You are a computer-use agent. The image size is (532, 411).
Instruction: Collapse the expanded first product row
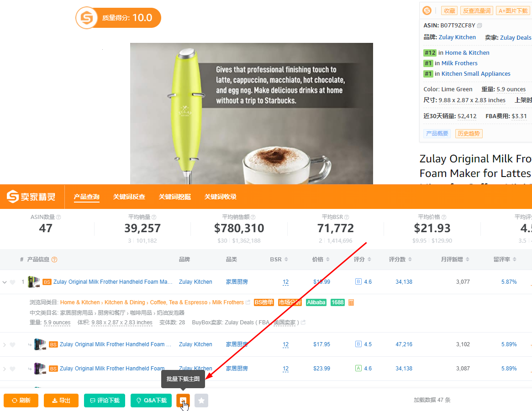(5, 282)
